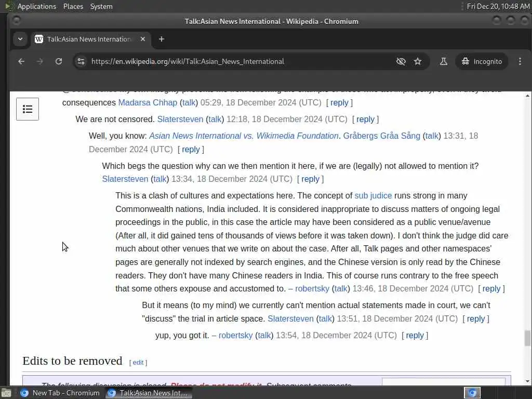Screen dimensions: 532x399
Task: Reply to Madarsa Chhap's 05:29 comment
Action: (x=339, y=102)
